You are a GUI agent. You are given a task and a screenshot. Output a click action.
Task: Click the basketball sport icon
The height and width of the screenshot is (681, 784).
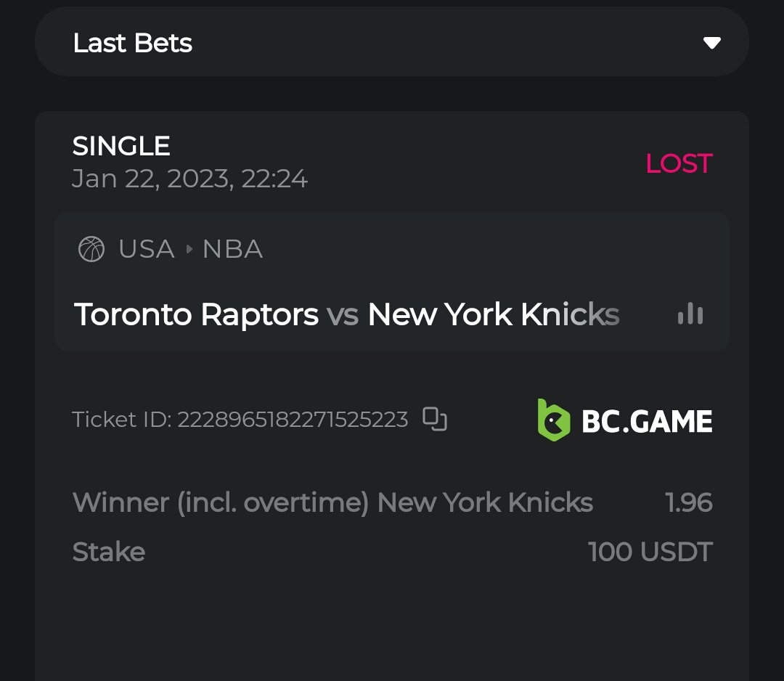91,250
